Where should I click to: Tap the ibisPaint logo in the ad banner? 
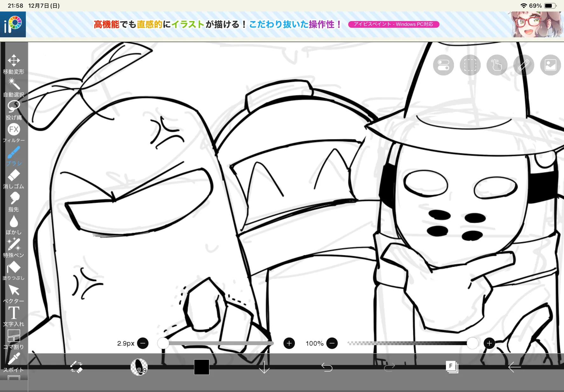pyautogui.click(x=13, y=24)
